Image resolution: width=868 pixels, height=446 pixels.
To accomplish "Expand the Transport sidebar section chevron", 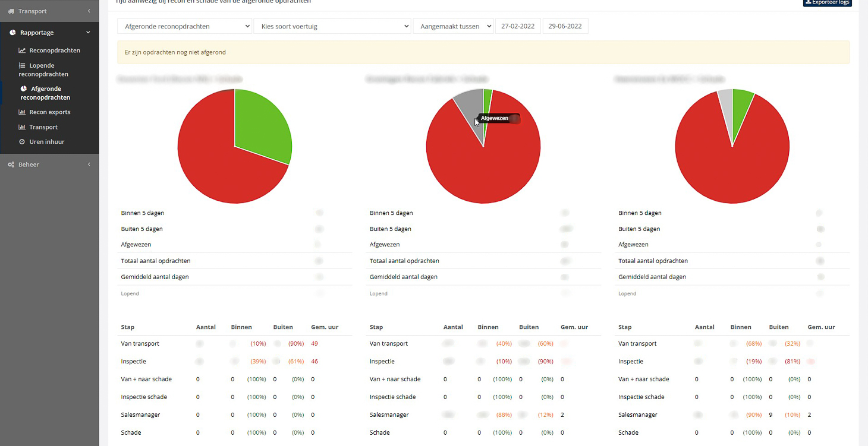I will point(89,11).
